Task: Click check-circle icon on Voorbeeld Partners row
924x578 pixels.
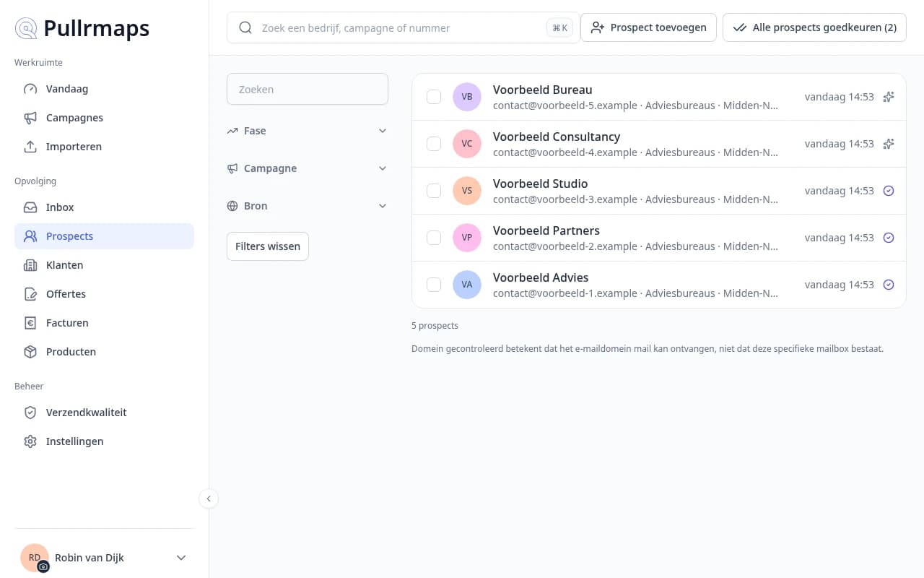Action: point(889,238)
